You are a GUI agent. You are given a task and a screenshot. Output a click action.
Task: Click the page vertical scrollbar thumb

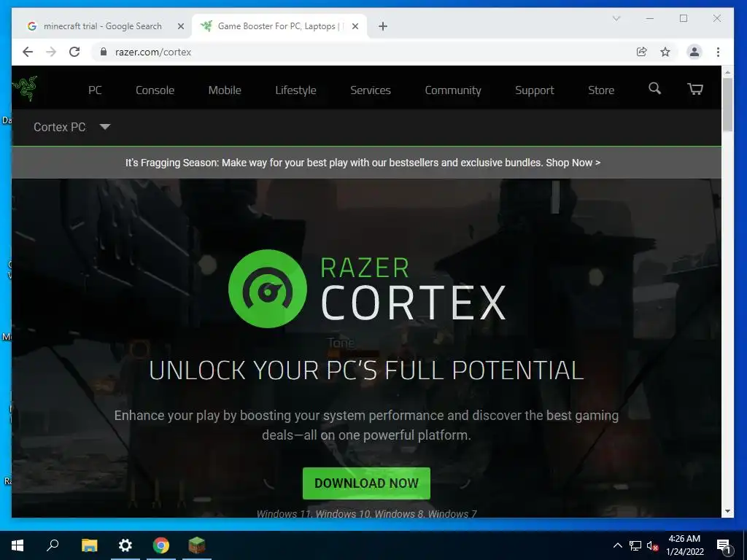pyautogui.click(x=727, y=104)
